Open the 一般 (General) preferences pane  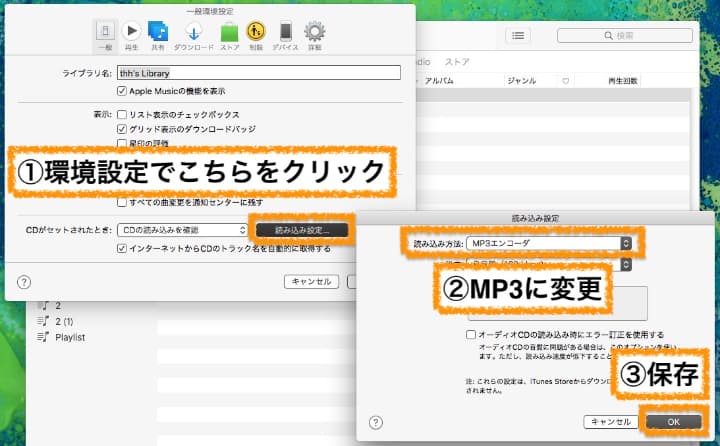(x=104, y=34)
